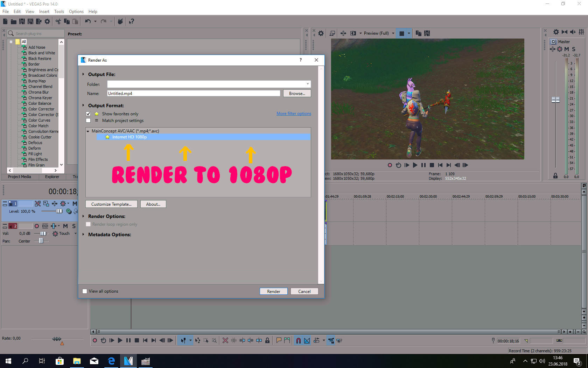Click the About... button

click(153, 204)
